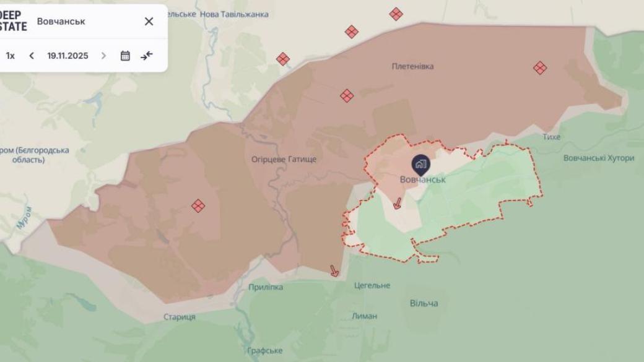Click the marker near Нова Таволжанка
This screenshot has width=644, height=362.
pyautogui.click(x=282, y=59)
